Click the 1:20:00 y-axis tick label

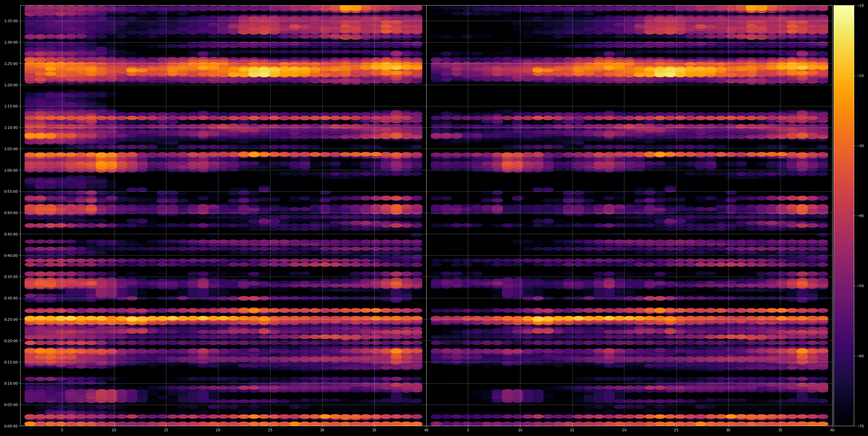pyautogui.click(x=11, y=85)
